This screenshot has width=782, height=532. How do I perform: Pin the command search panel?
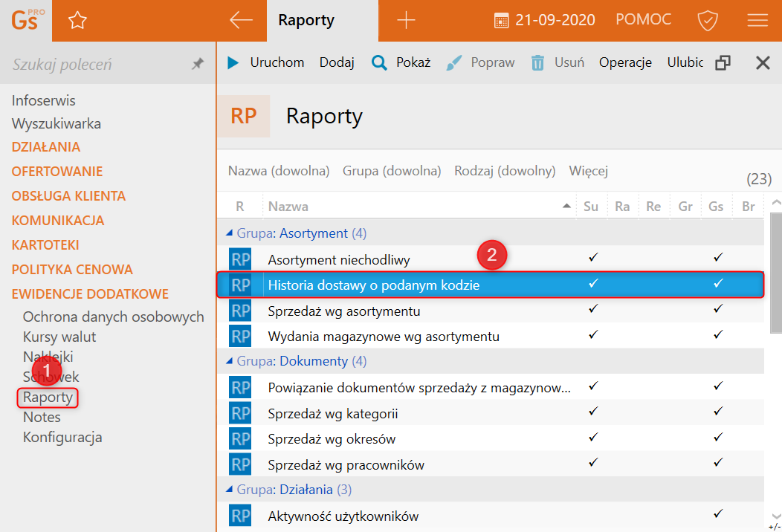[197, 65]
